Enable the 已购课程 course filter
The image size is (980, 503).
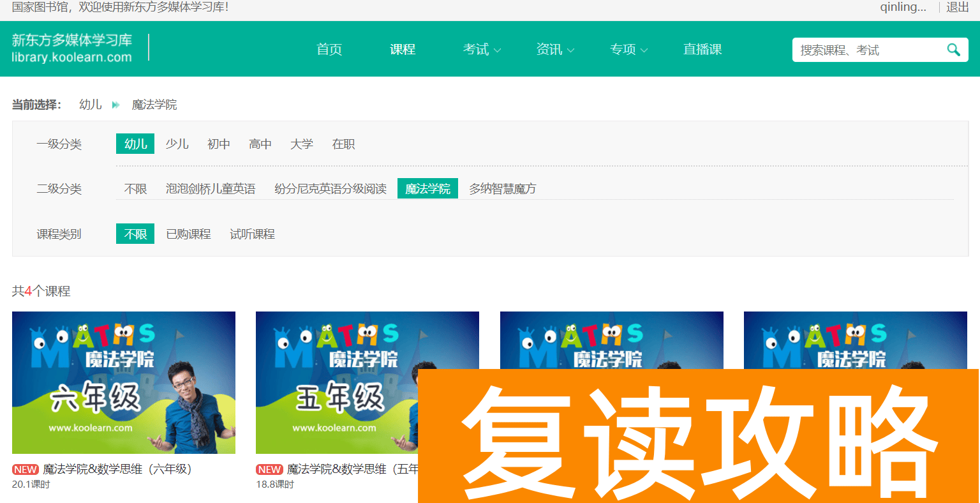click(188, 234)
